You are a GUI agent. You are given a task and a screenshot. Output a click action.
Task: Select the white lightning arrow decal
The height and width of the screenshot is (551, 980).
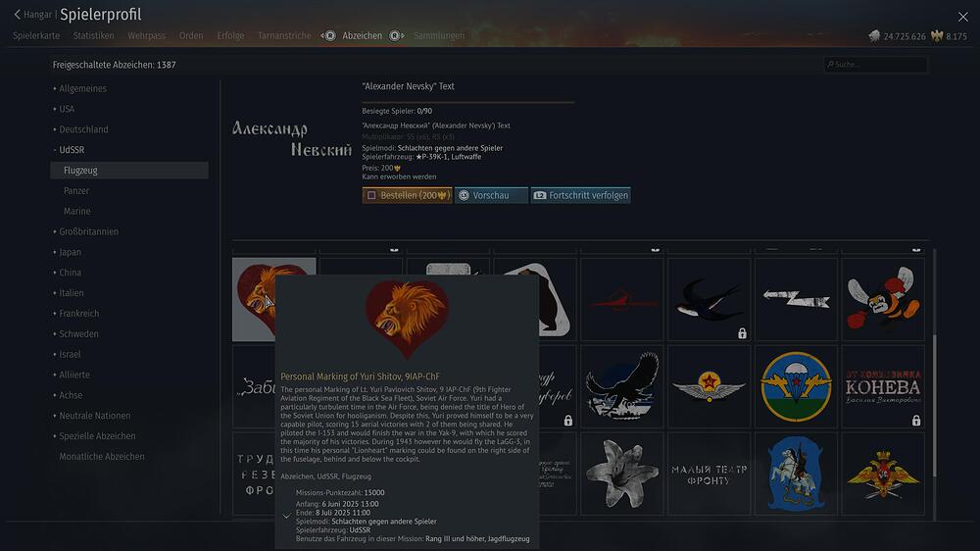796,299
